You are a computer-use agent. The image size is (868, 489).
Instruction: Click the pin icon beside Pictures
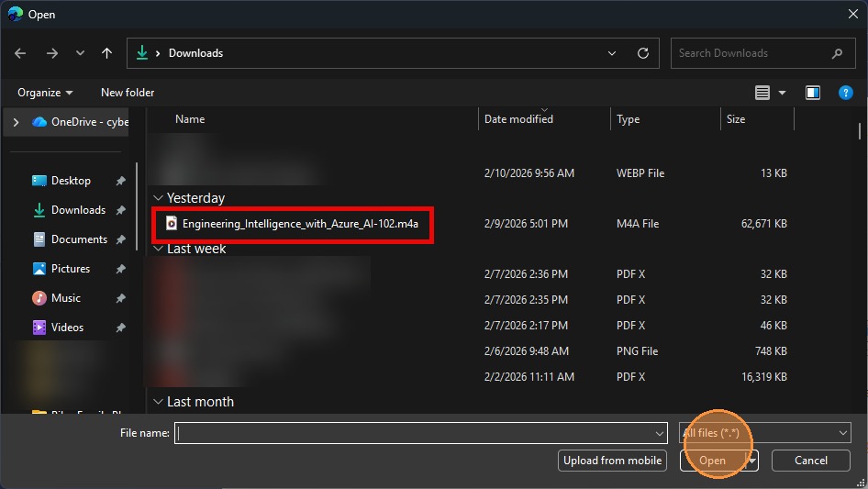coord(121,269)
